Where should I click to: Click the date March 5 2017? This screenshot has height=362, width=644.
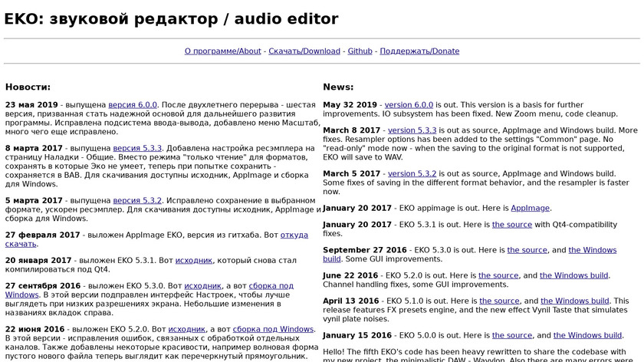pos(352,174)
